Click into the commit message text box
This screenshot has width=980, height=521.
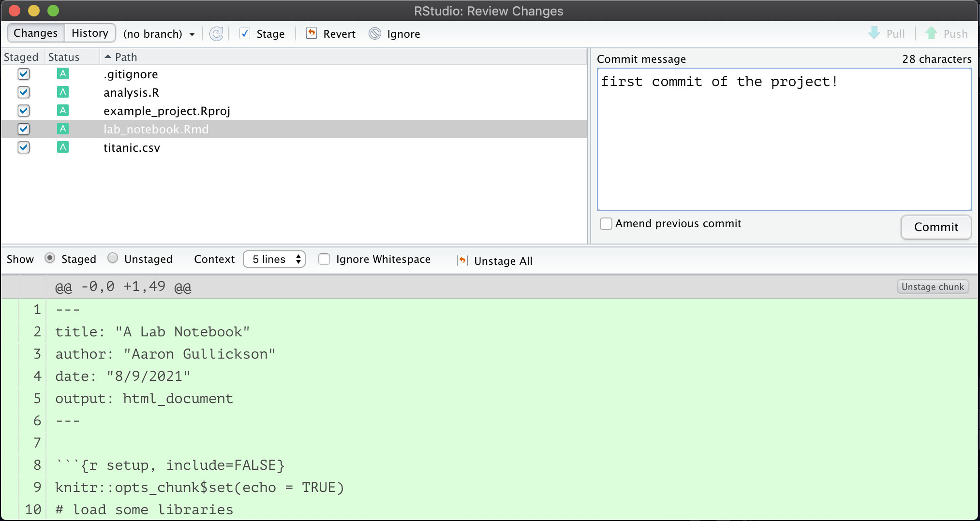pos(784,139)
